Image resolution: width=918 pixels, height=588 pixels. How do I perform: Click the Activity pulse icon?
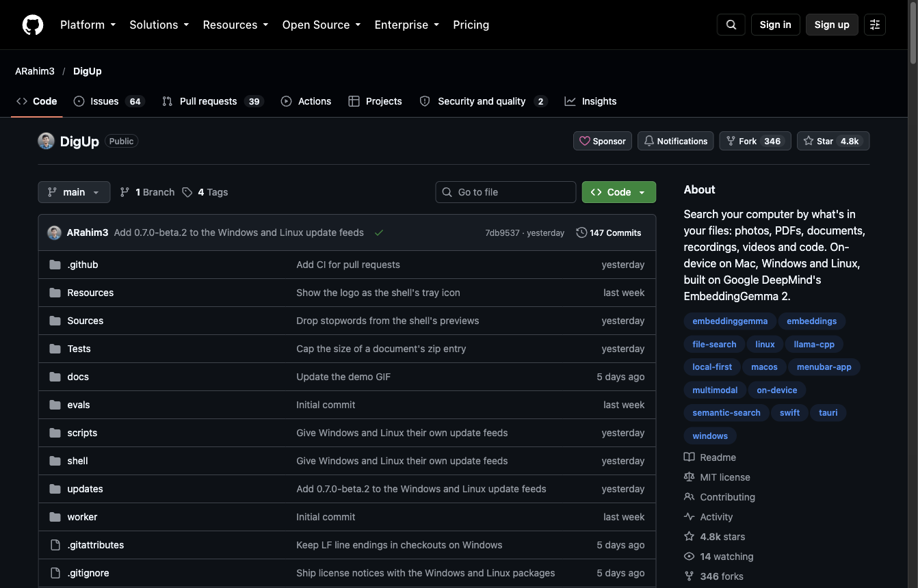pos(689,517)
